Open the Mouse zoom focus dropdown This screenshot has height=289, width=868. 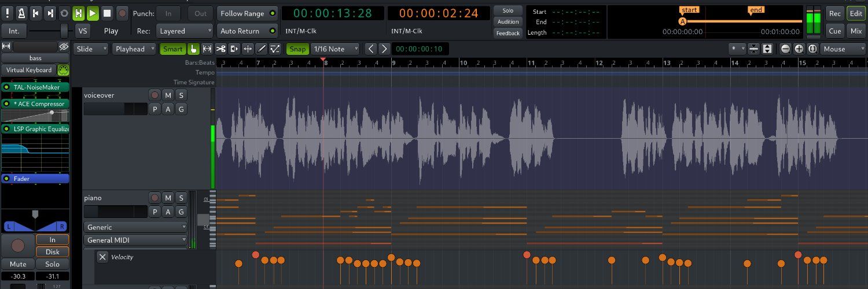point(843,49)
